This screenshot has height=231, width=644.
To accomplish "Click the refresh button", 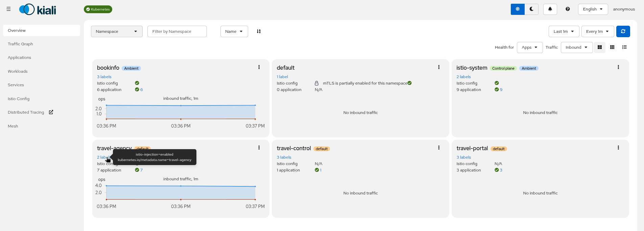I will 623,31.
